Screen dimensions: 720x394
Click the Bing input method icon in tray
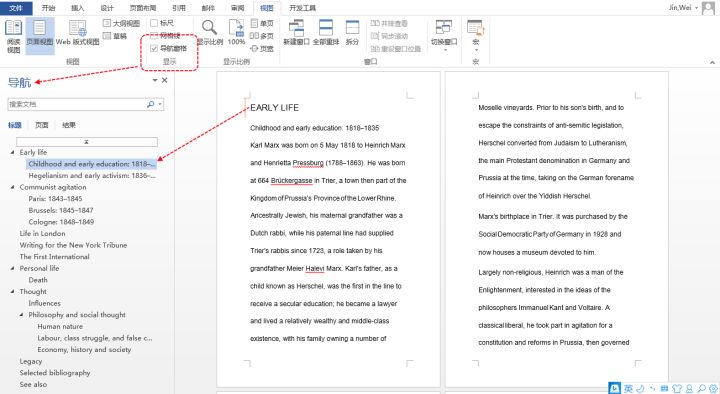(x=614, y=388)
